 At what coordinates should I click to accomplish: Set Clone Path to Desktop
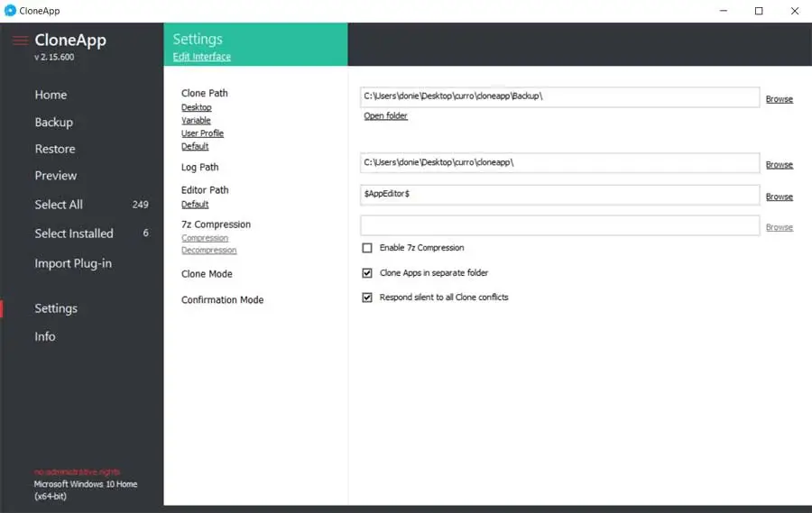197,107
